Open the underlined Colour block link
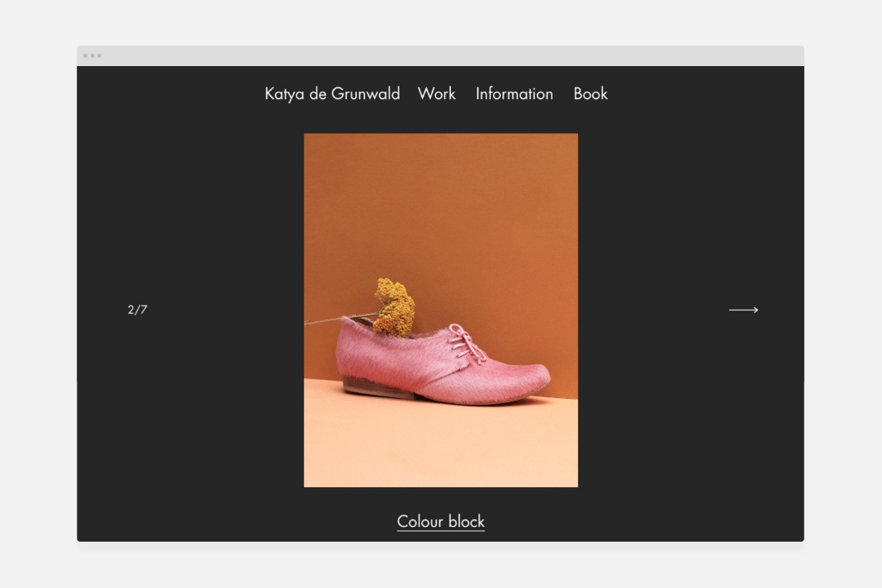The width and height of the screenshot is (882, 588). [440, 522]
